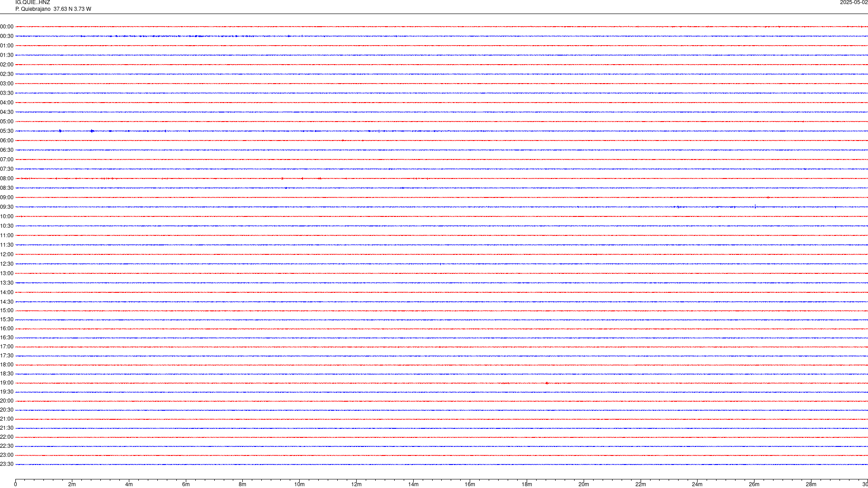Select the 09:30 time row label
868x488 pixels.
7,207
